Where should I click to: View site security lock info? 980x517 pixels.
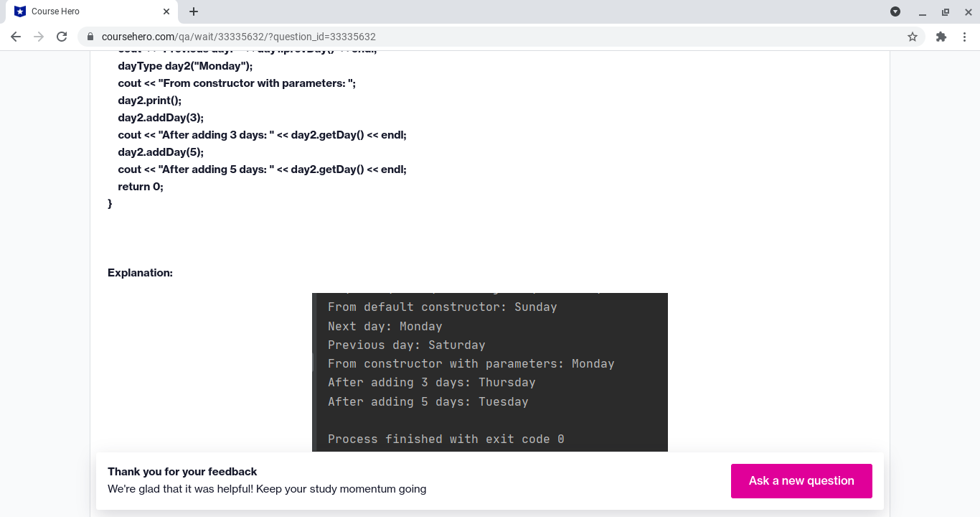[90, 37]
